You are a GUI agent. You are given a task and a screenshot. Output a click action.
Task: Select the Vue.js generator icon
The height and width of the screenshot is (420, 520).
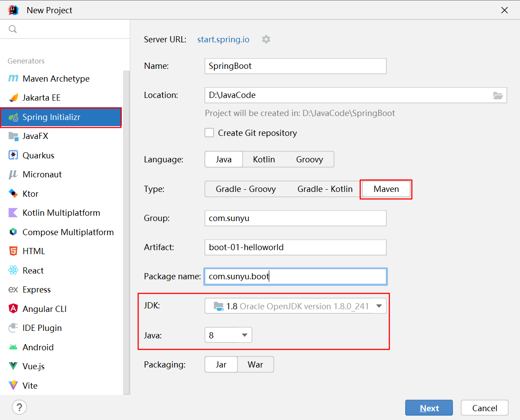pyautogui.click(x=13, y=366)
